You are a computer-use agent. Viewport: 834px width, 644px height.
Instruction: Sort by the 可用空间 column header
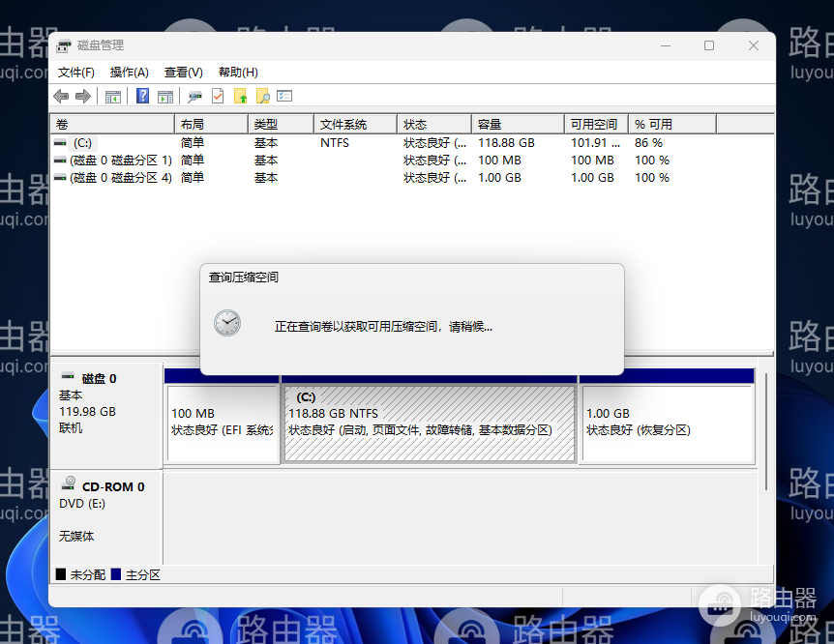tap(596, 125)
